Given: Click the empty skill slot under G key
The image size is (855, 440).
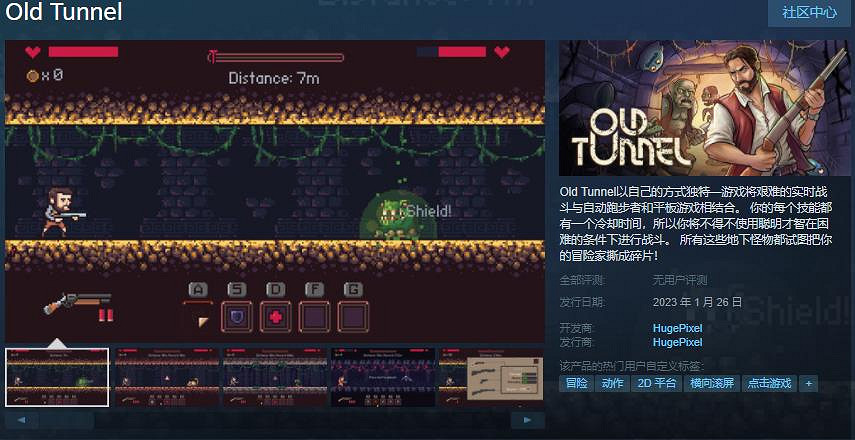Looking at the screenshot, I should [x=353, y=317].
